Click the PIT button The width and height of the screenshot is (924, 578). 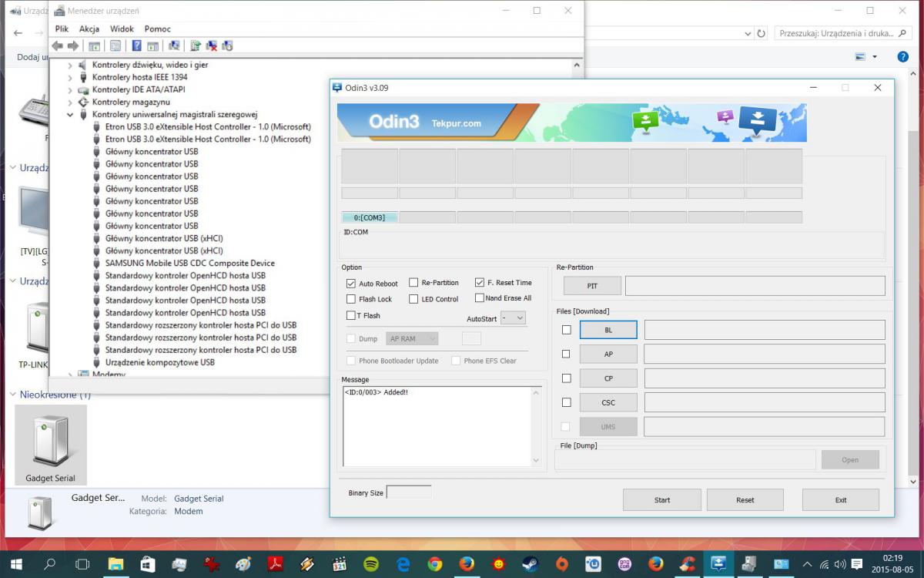(592, 286)
